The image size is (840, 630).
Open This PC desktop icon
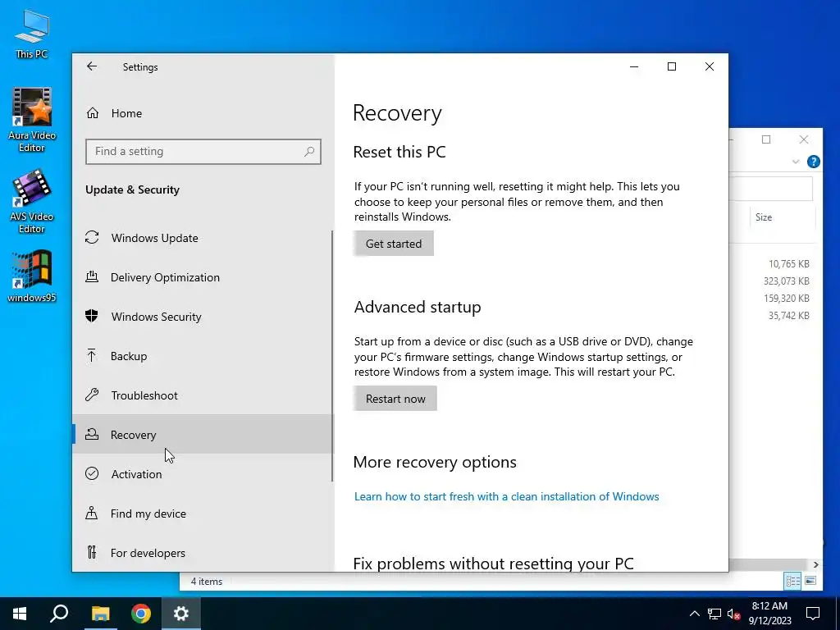click(x=32, y=34)
